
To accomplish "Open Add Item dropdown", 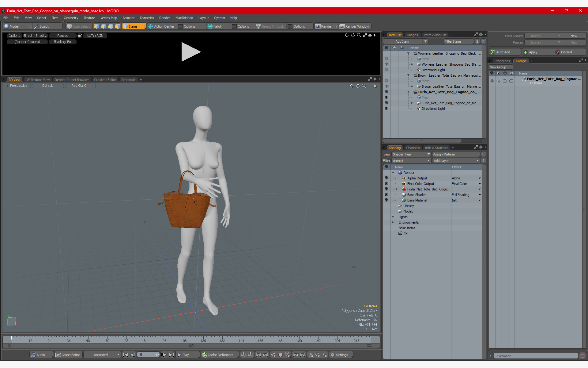I will pos(425,41).
